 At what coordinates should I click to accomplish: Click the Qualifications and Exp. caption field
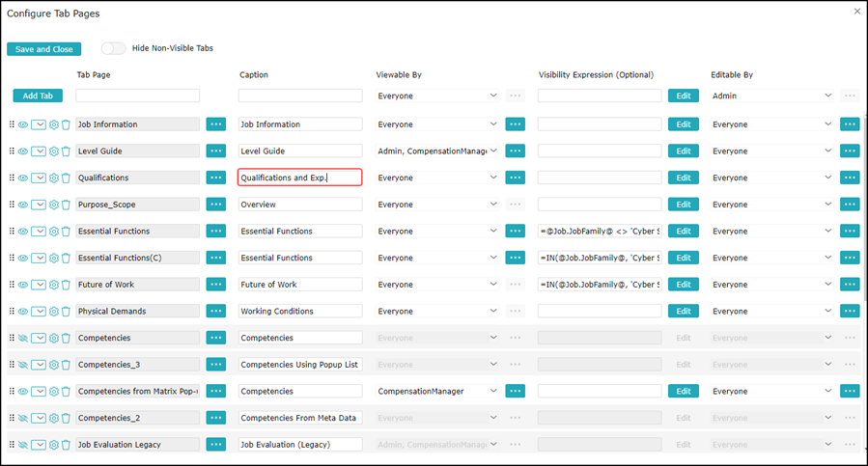[299, 178]
